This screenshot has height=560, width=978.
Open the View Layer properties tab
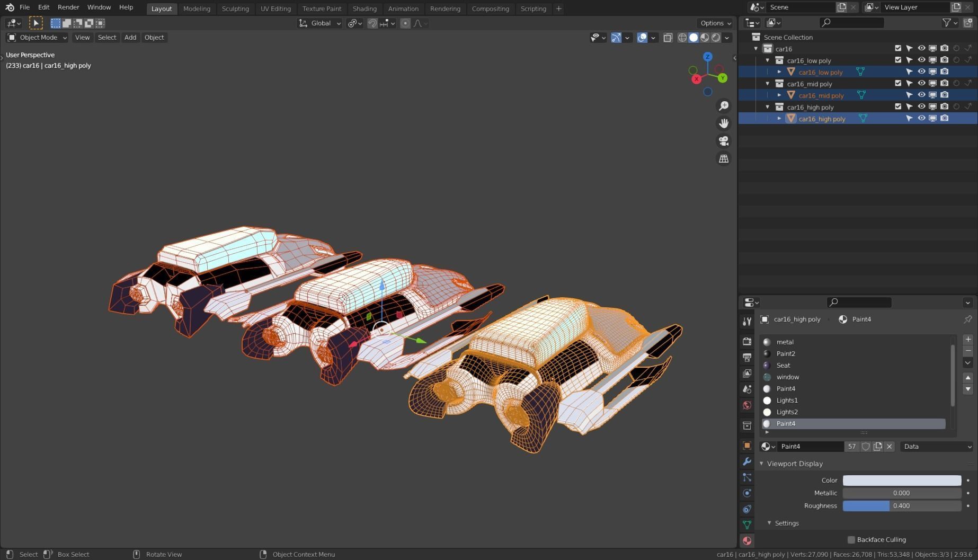746,374
